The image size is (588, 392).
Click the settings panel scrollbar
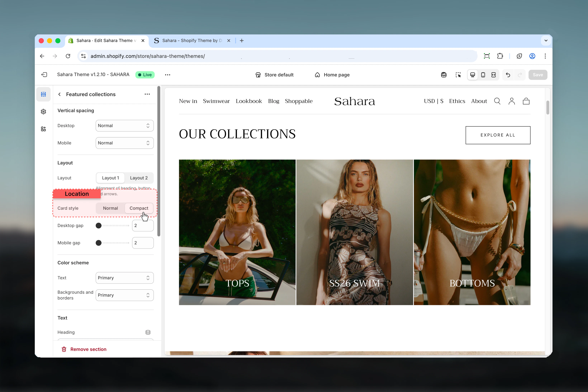159,161
